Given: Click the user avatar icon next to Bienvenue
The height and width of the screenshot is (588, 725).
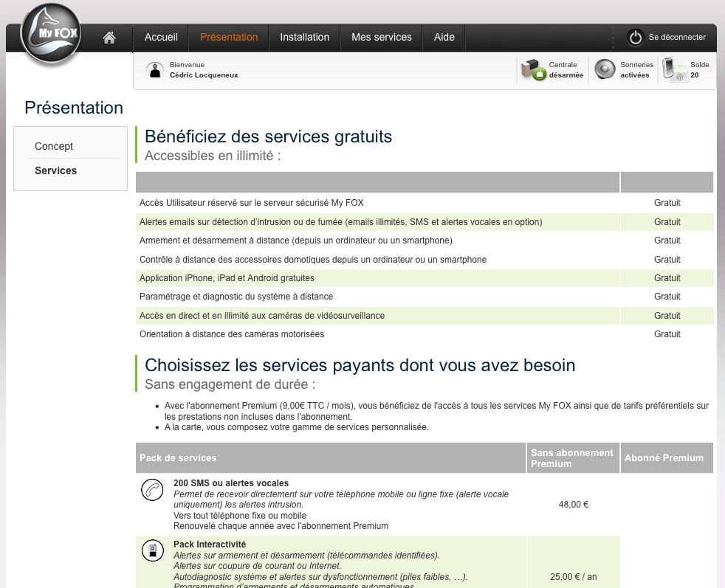Looking at the screenshot, I should coord(154,70).
